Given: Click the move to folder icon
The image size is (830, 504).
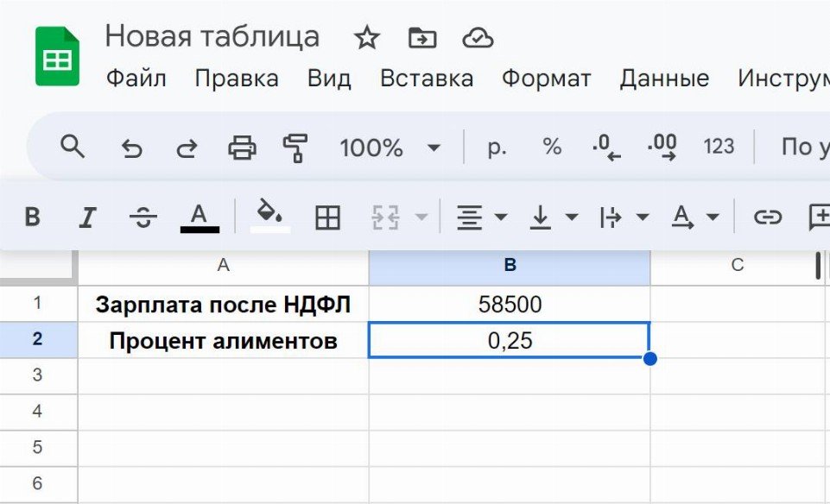Looking at the screenshot, I should tap(422, 38).
